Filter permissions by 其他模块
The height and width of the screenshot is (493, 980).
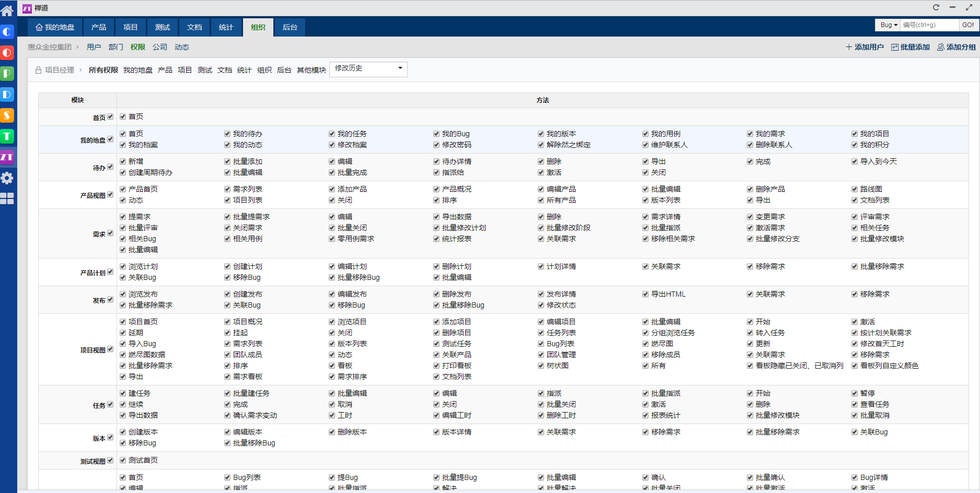[x=312, y=70]
